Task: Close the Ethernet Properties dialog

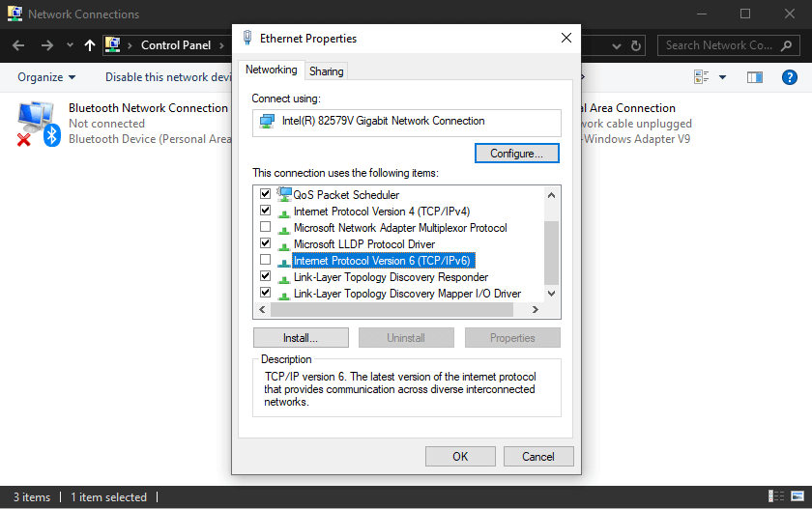Action: coord(566,38)
